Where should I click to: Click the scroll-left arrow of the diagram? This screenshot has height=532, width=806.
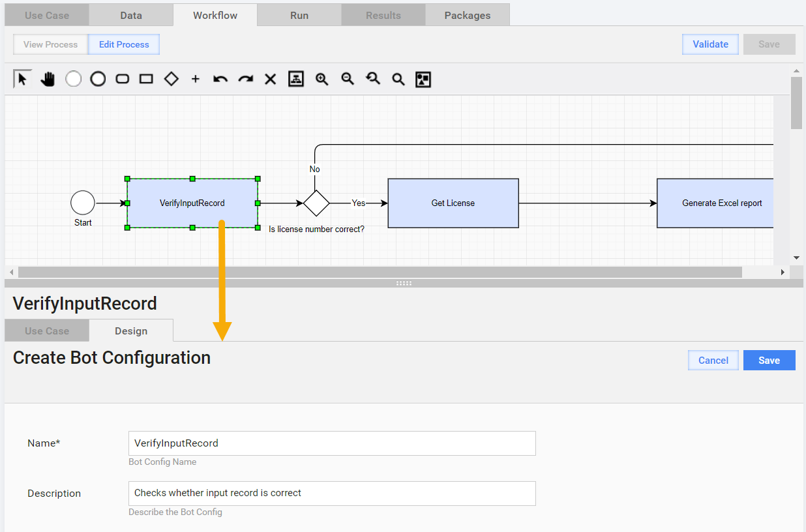[x=10, y=272]
